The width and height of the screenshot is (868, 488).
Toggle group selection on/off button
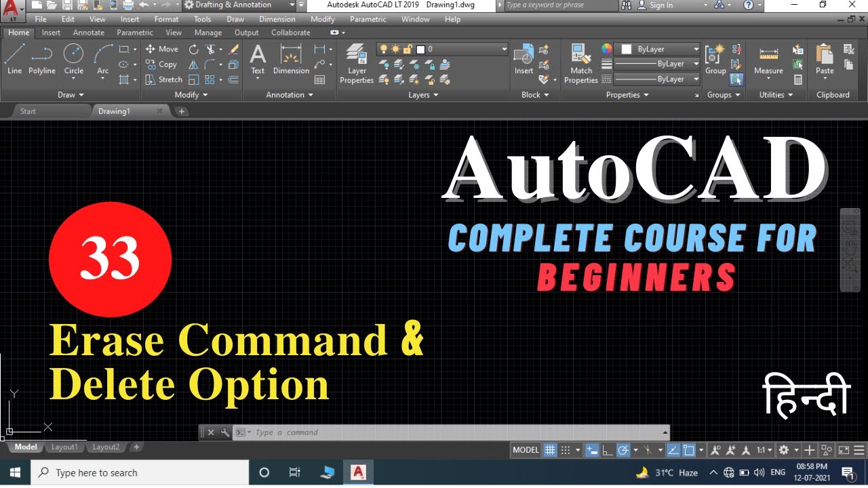(x=736, y=79)
